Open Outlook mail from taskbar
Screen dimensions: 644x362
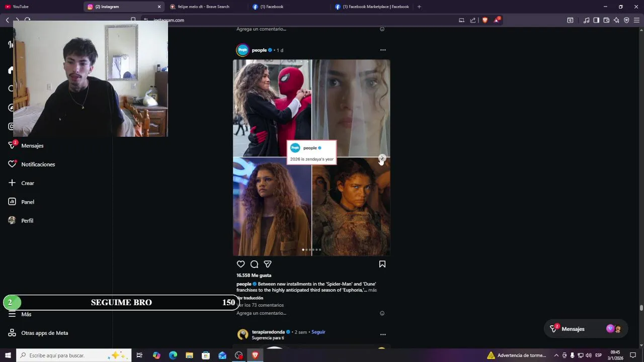tap(222, 355)
